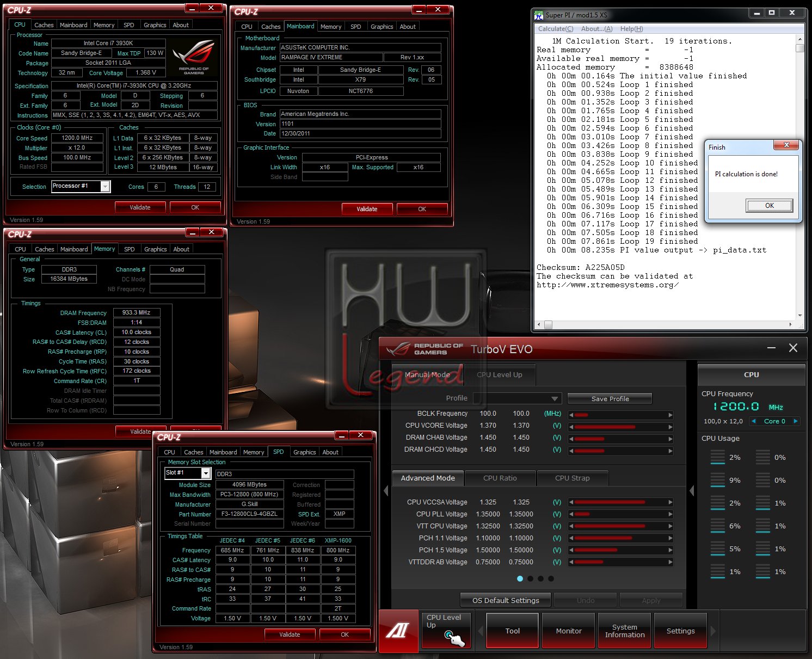Click left arrow of CPU VCORE Voltage slider
The width and height of the screenshot is (812, 659).
[x=571, y=427]
